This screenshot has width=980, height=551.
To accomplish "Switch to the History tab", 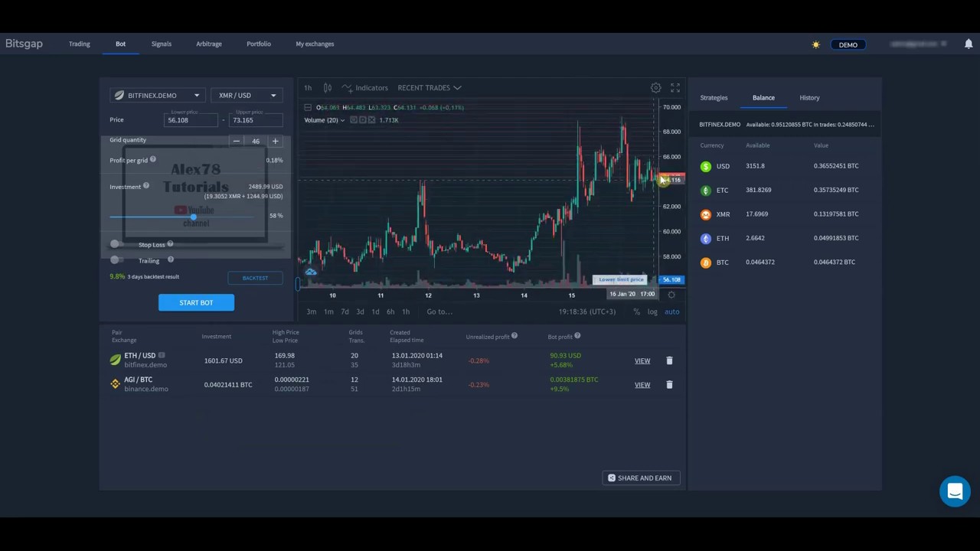I will 809,98.
